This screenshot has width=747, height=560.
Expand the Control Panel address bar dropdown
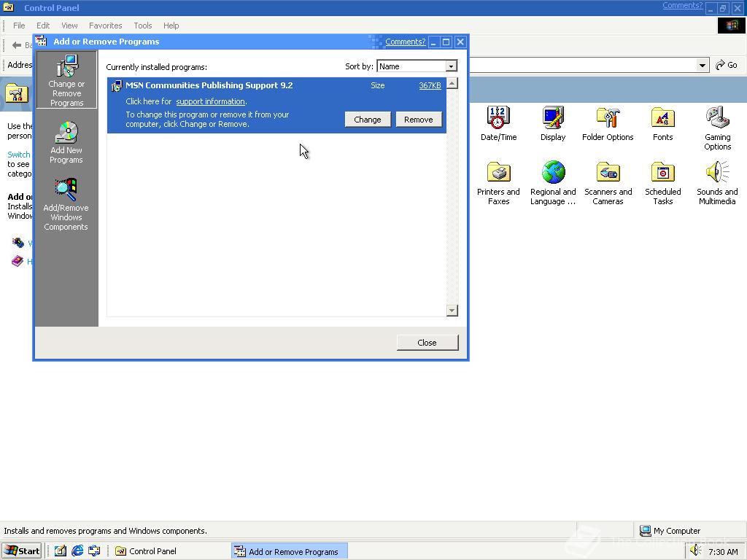coord(703,65)
